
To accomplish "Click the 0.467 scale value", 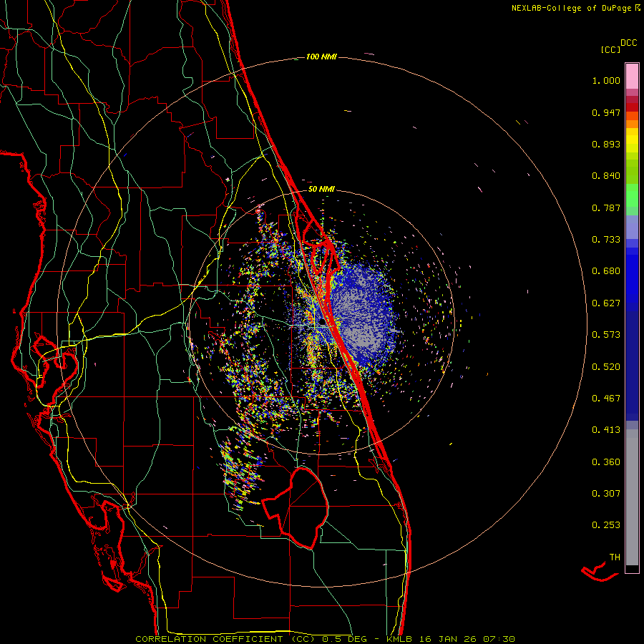I will (x=606, y=398).
